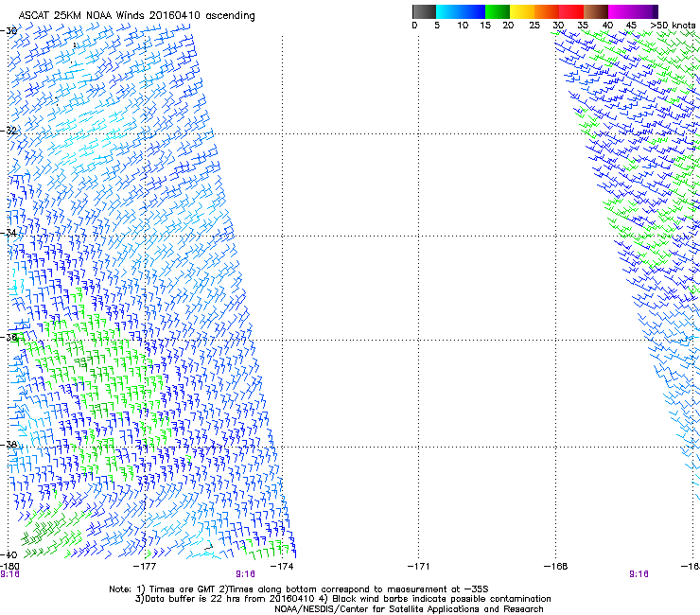Viewport: 700px width, 615px height.
Task: Click the '-40' latitude axis label
Action: coord(9,554)
